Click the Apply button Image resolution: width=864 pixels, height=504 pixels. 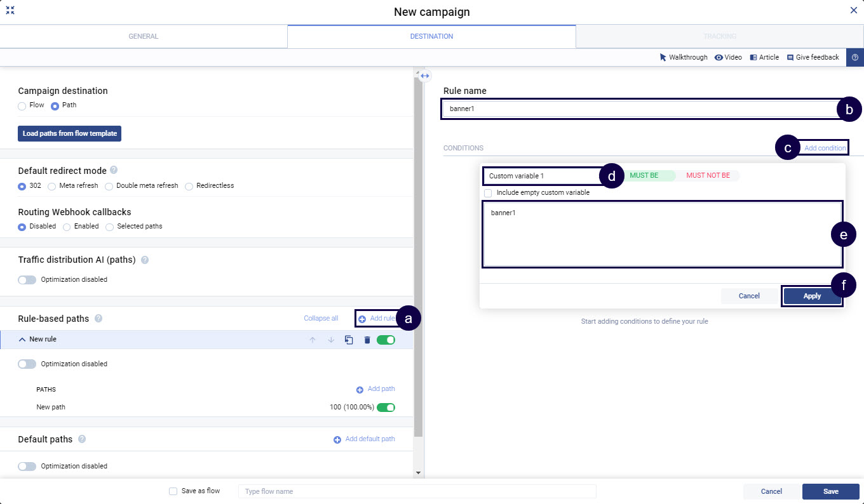click(811, 296)
